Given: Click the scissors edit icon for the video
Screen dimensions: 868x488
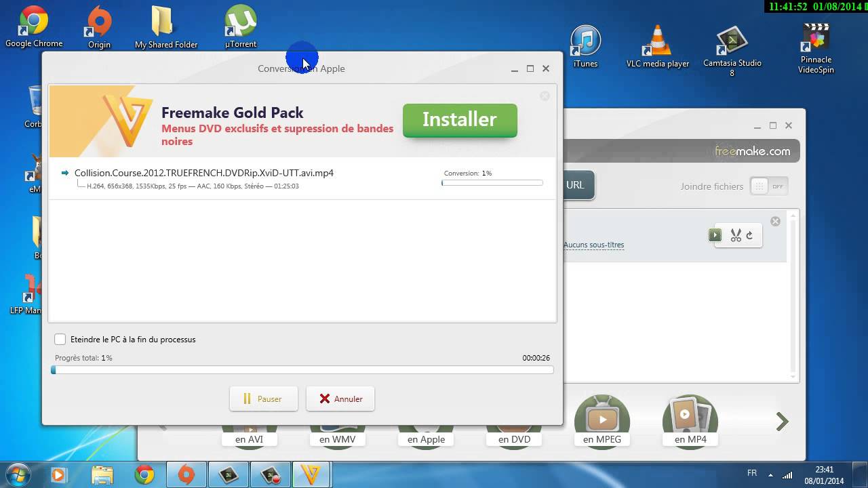Looking at the screenshot, I should pyautogui.click(x=736, y=235).
